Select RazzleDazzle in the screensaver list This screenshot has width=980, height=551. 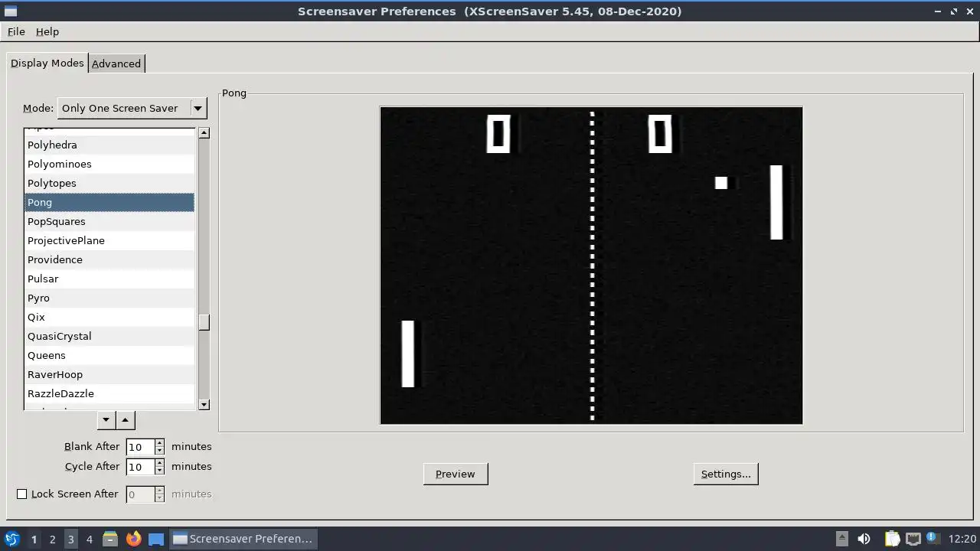(x=109, y=393)
